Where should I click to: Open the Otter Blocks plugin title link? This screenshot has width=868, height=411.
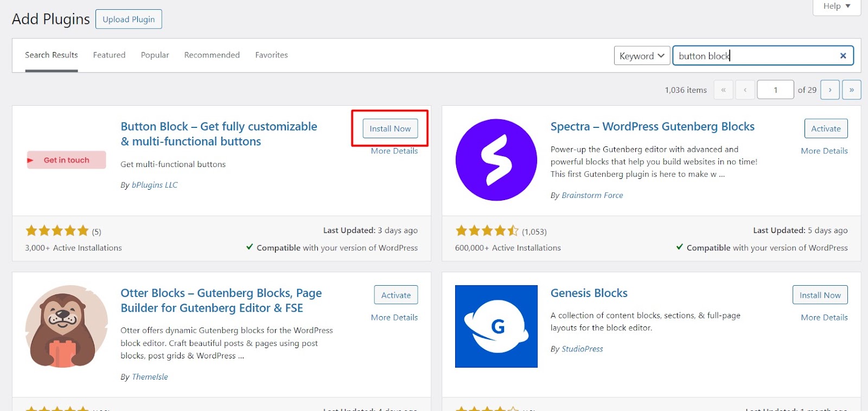pyautogui.click(x=221, y=300)
